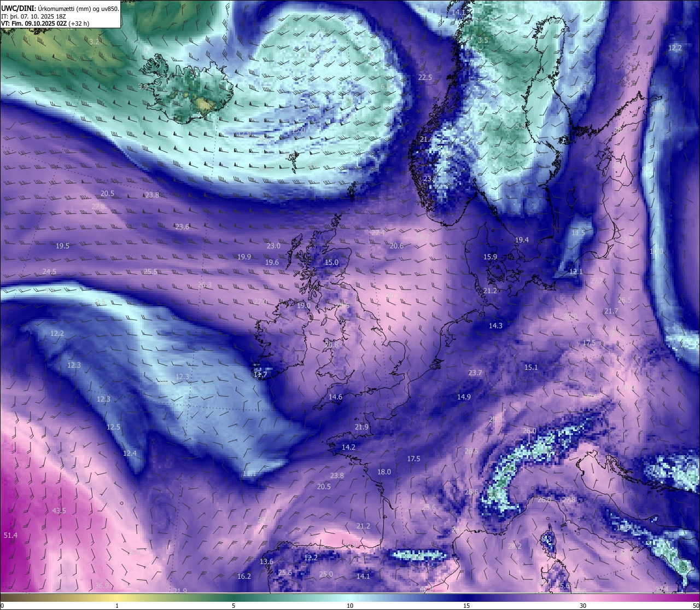Click the 14.9 value on the map

tap(464, 397)
